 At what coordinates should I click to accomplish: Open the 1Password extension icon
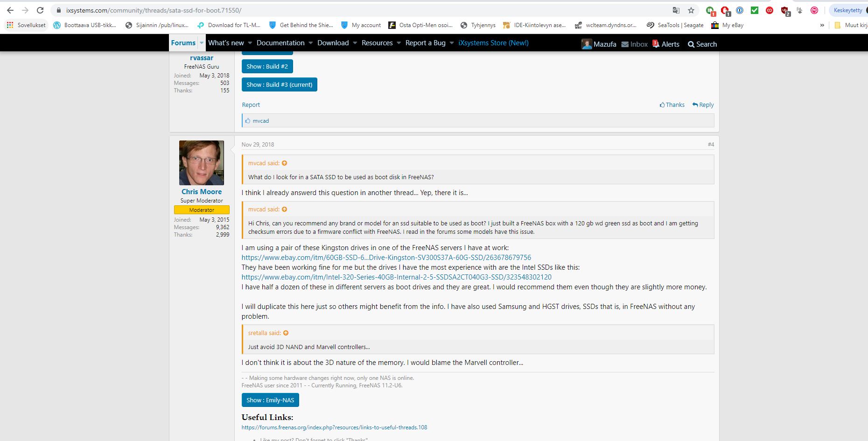tap(740, 10)
